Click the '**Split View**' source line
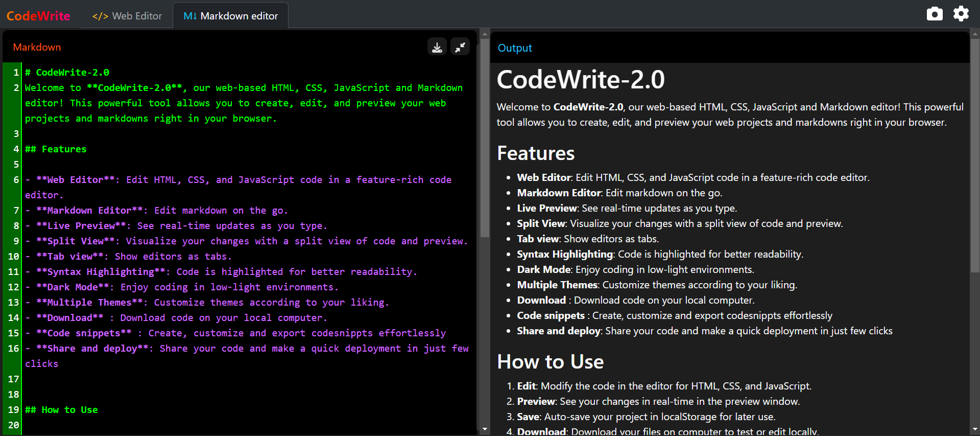The image size is (980, 436). coord(247,241)
